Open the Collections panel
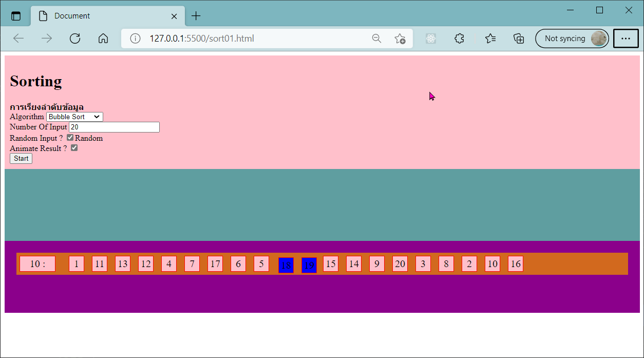 [x=519, y=39]
